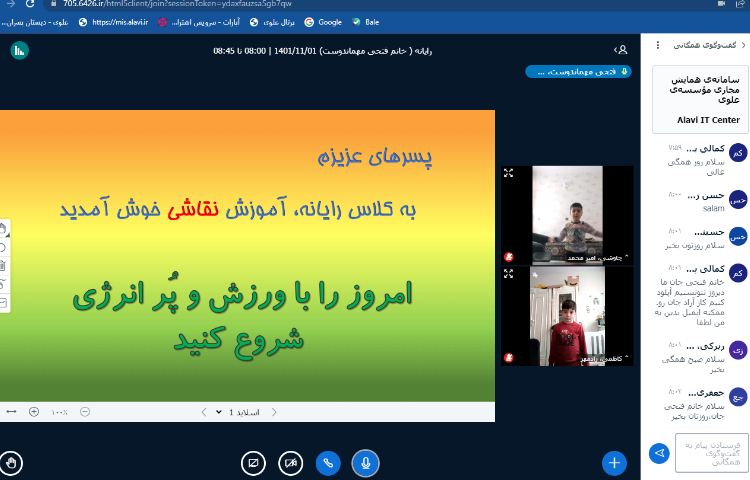Click the رنجبر purple avatar
The width and height of the screenshot is (750, 480).
point(738,350)
